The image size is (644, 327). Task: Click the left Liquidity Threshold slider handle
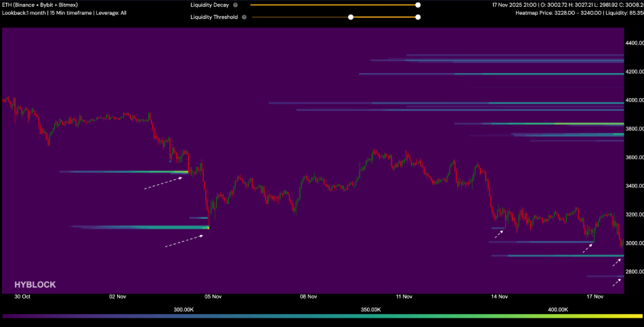[x=350, y=17]
